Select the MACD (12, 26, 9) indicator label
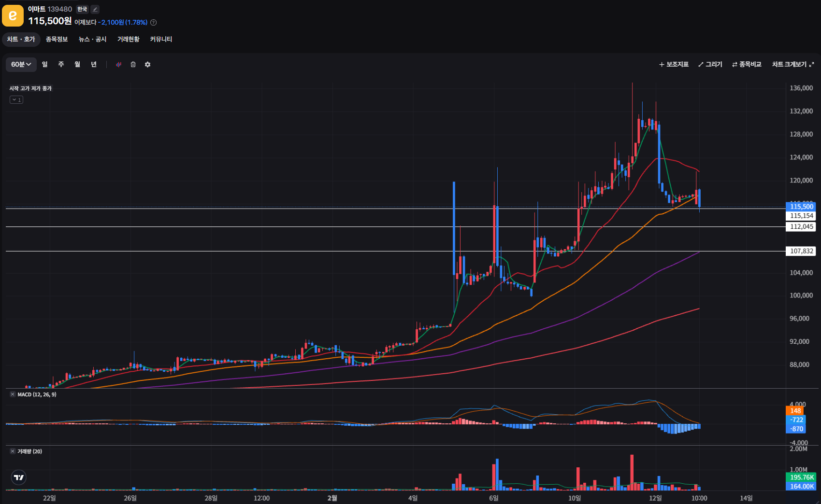This screenshot has height=504, width=821. (x=37, y=394)
